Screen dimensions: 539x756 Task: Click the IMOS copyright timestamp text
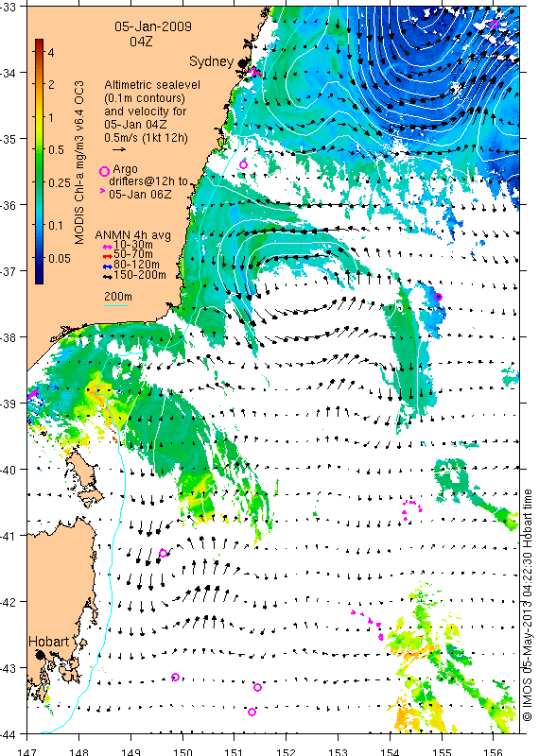[528, 605]
